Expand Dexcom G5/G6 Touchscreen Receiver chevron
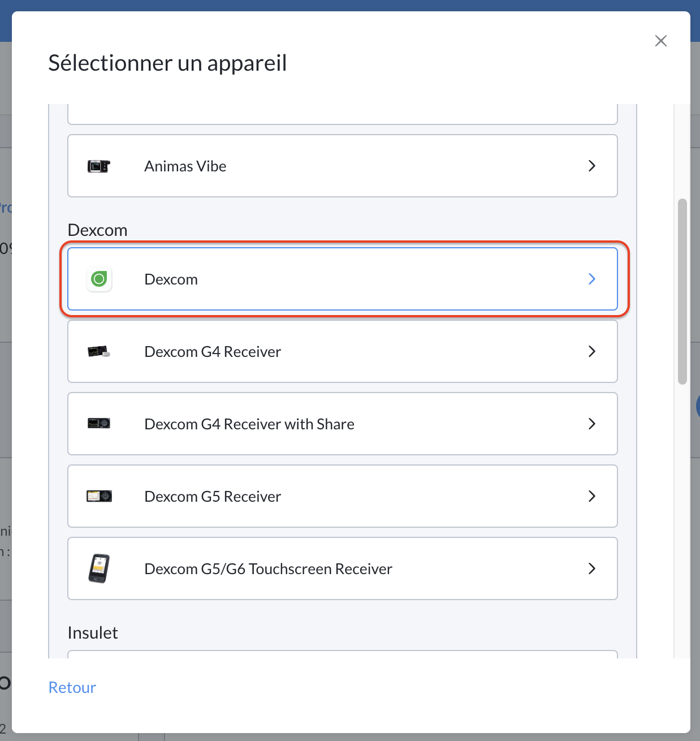The height and width of the screenshot is (741, 700). pyautogui.click(x=592, y=568)
